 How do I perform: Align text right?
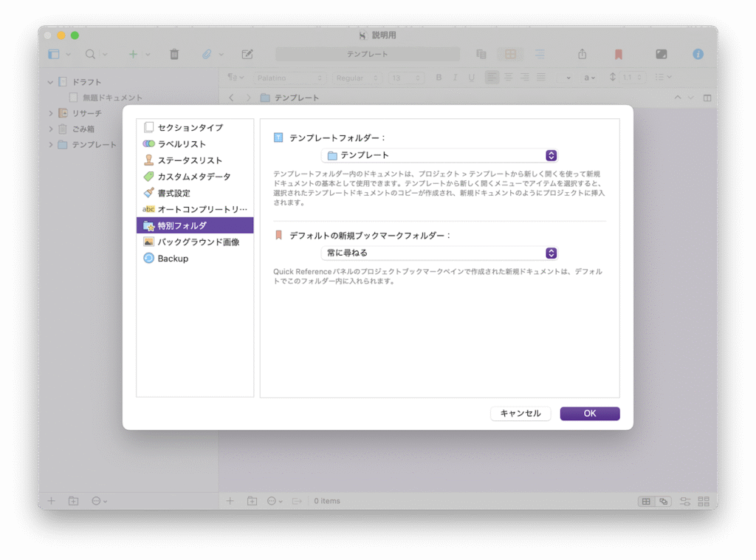525,77
